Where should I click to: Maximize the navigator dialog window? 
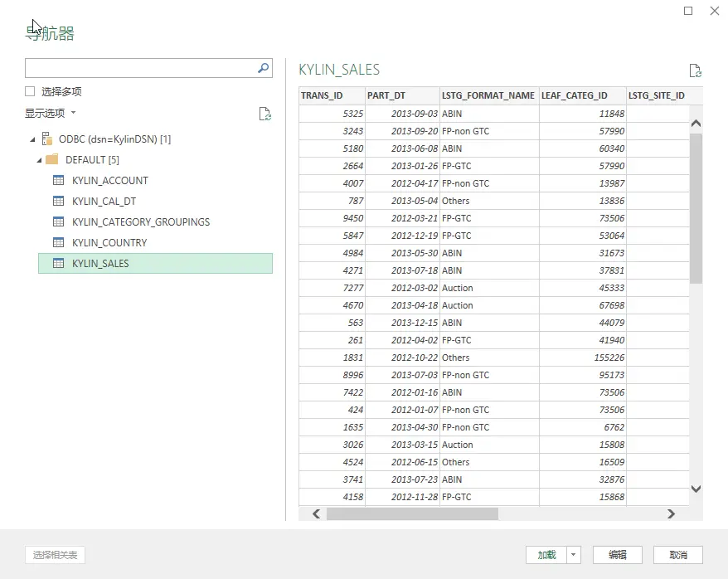pyautogui.click(x=688, y=11)
